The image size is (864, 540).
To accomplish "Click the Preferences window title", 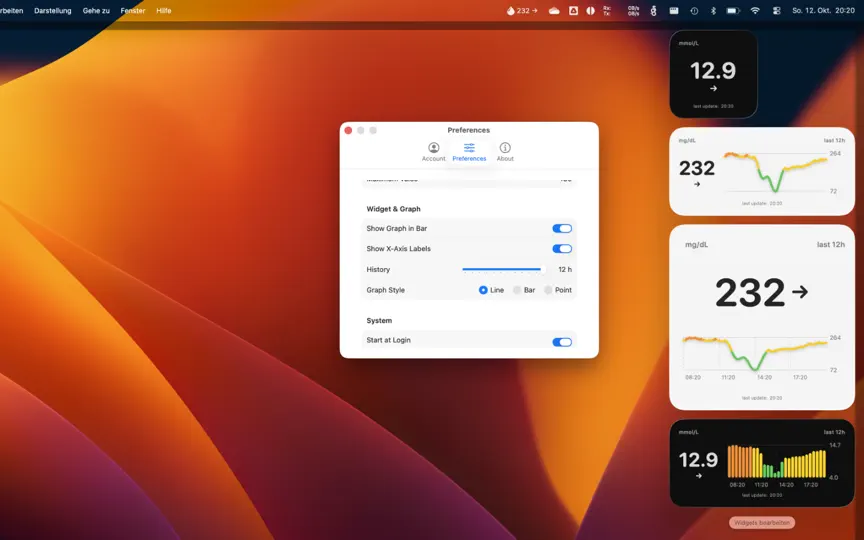I will [468, 130].
